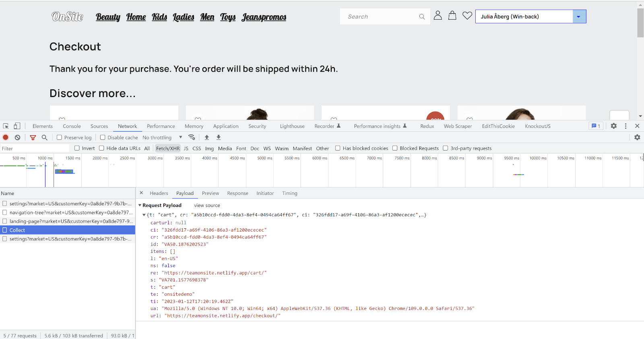Toggle Hide data URLs checkbox
644x339 pixels.
click(x=101, y=148)
